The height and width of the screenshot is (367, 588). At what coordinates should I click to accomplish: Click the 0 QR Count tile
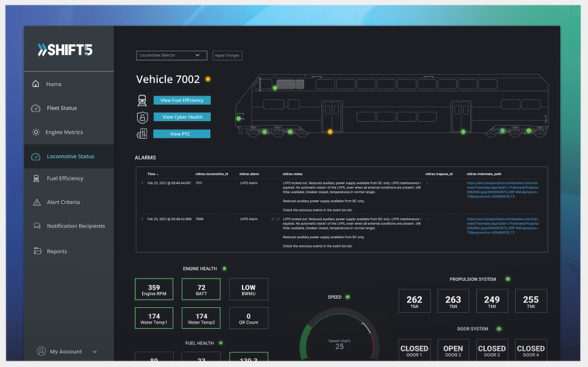click(x=248, y=318)
